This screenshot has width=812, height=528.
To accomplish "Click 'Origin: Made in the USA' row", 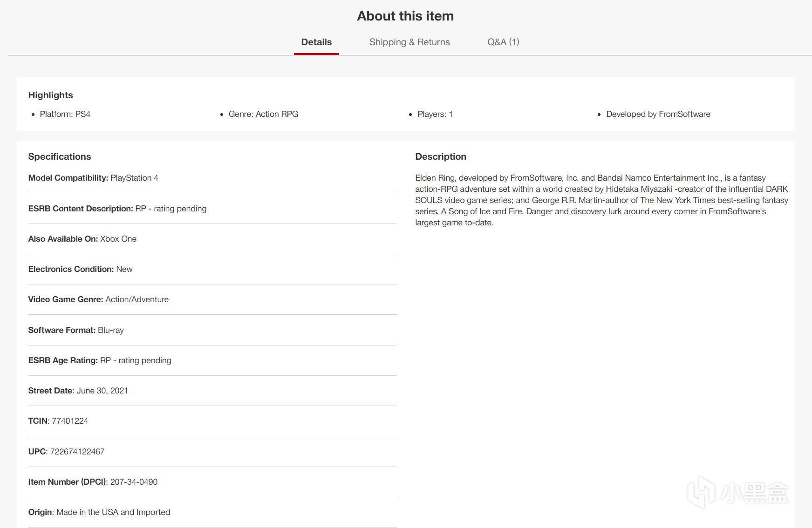I will 212,512.
